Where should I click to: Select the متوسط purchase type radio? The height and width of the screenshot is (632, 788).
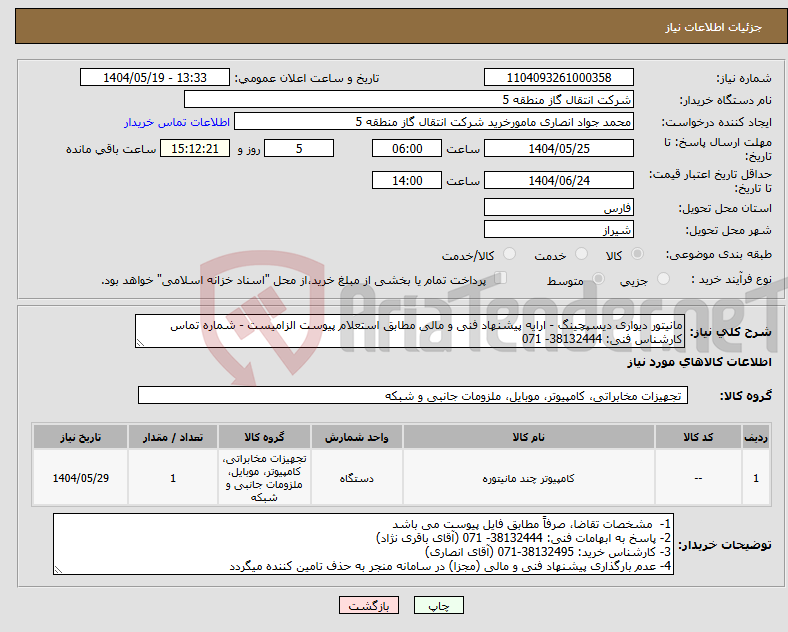click(x=598, y=279)
